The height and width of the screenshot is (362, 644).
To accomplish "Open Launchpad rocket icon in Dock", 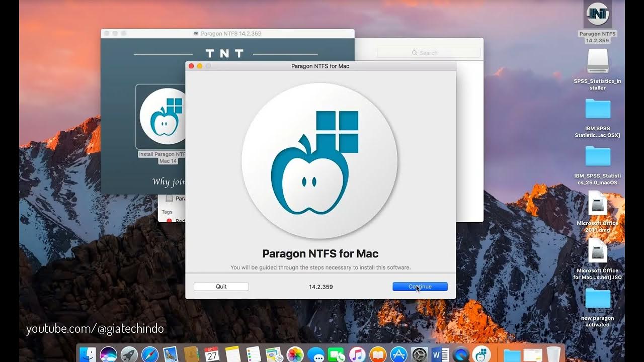I will click(129, 354).
